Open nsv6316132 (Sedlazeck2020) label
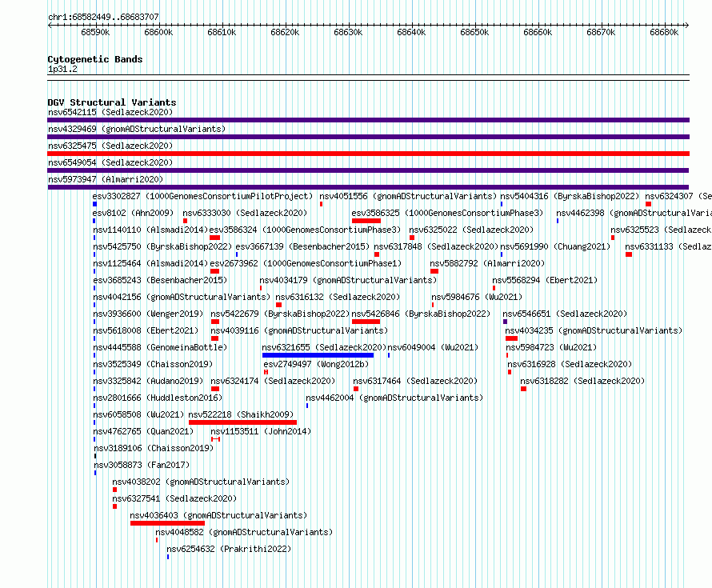712x588 pixels. (338, 297)
